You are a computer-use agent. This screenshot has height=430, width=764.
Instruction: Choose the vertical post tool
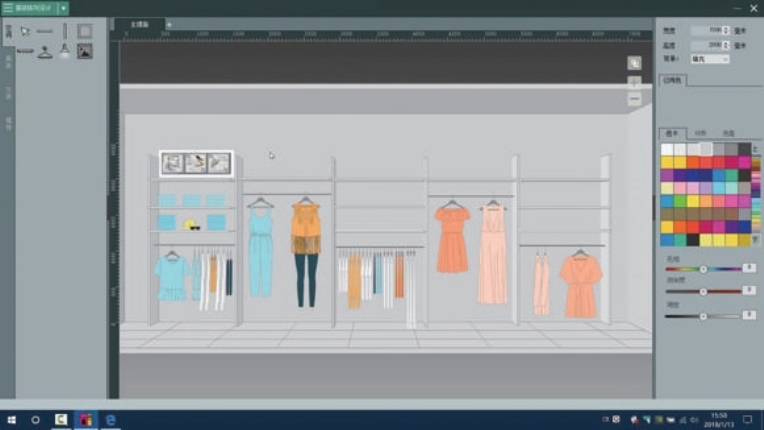tap(65, 31)
